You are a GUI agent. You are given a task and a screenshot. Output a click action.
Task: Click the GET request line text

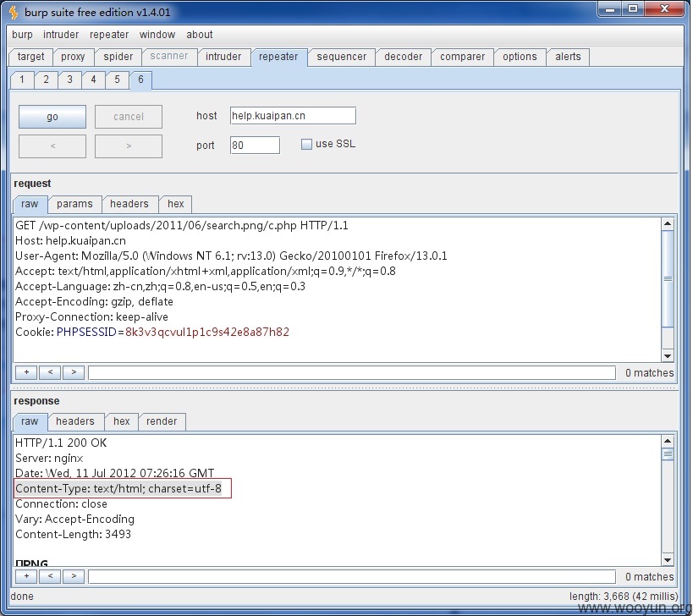coord(182,225)
